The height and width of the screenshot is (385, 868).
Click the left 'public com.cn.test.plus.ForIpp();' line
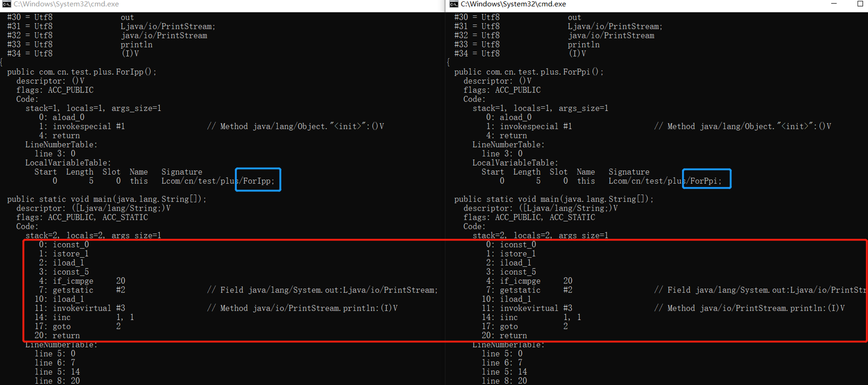pyautogui.click(x=82, y=72)
